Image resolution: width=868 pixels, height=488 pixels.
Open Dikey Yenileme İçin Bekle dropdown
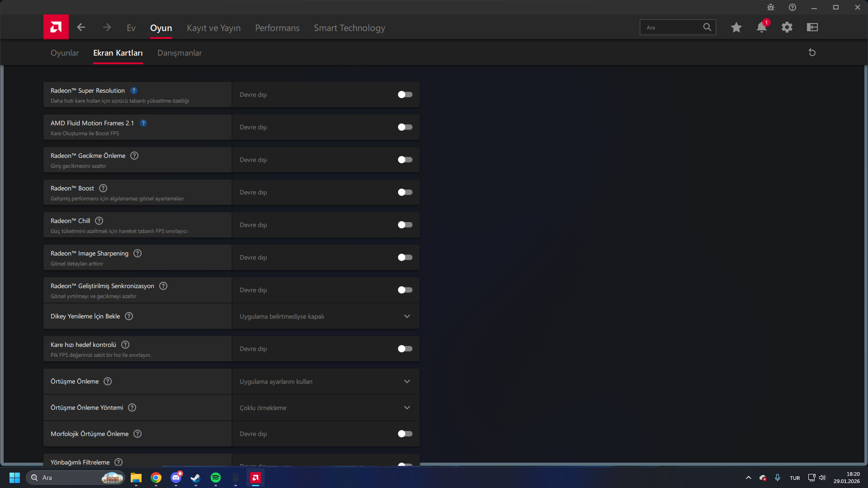coord(326,316)
